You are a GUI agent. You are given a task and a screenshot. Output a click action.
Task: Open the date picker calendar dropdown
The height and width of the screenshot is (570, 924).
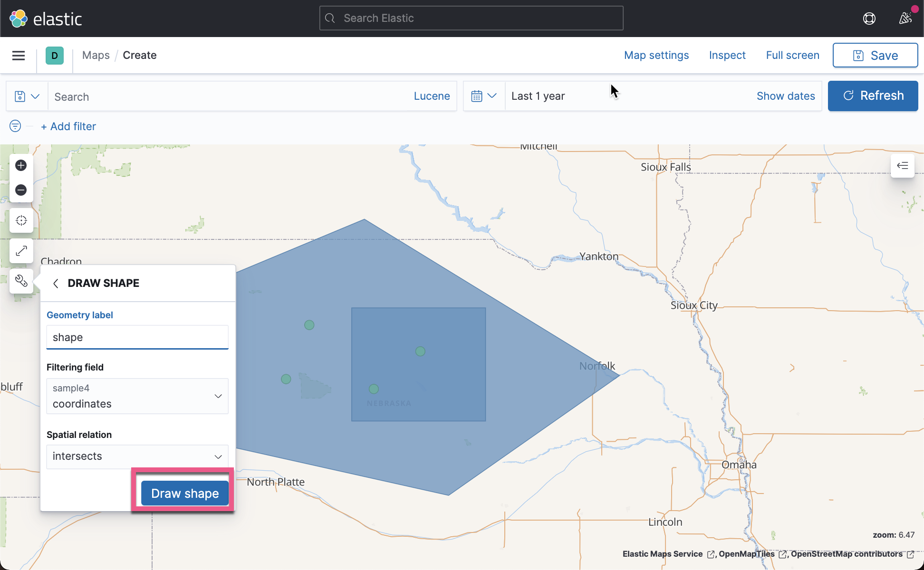click(x=484, y=95)
